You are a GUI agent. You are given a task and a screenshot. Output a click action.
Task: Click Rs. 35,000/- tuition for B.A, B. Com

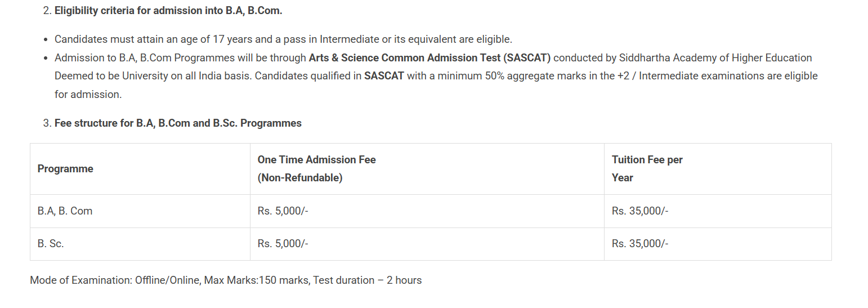[x=640, y=211]
